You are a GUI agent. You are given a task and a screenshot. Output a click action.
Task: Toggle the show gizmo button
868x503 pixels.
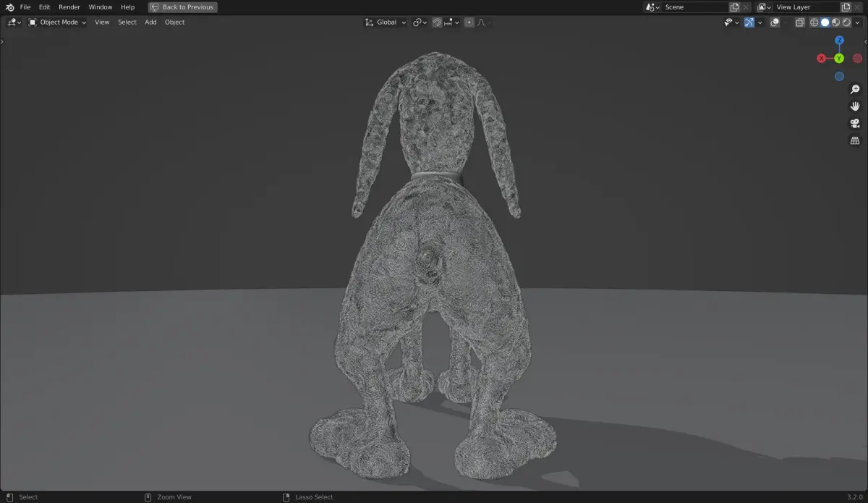[749, 22]
